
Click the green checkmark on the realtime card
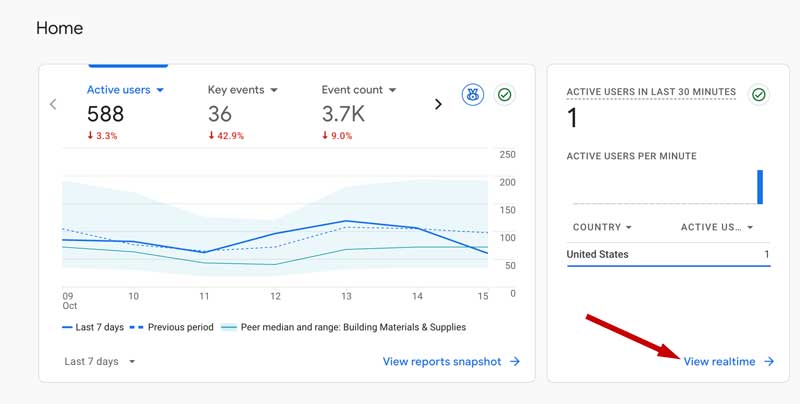pyautogui.click(x=759, y=95)
